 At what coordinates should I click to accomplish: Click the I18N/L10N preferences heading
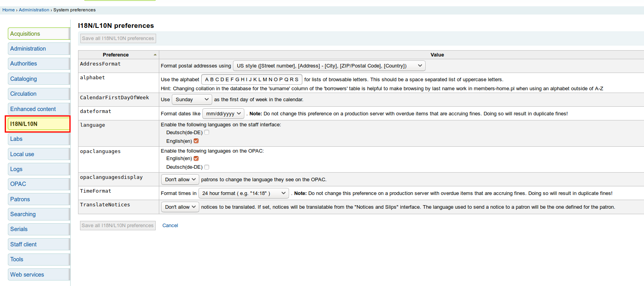pyautogui.click(x=116, y=26)
